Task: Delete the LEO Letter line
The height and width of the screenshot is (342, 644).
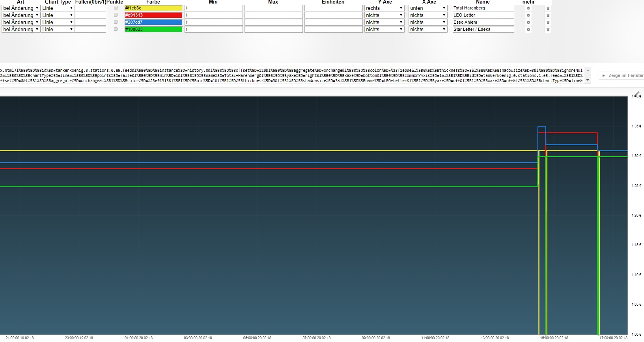Action: [548, 15]
